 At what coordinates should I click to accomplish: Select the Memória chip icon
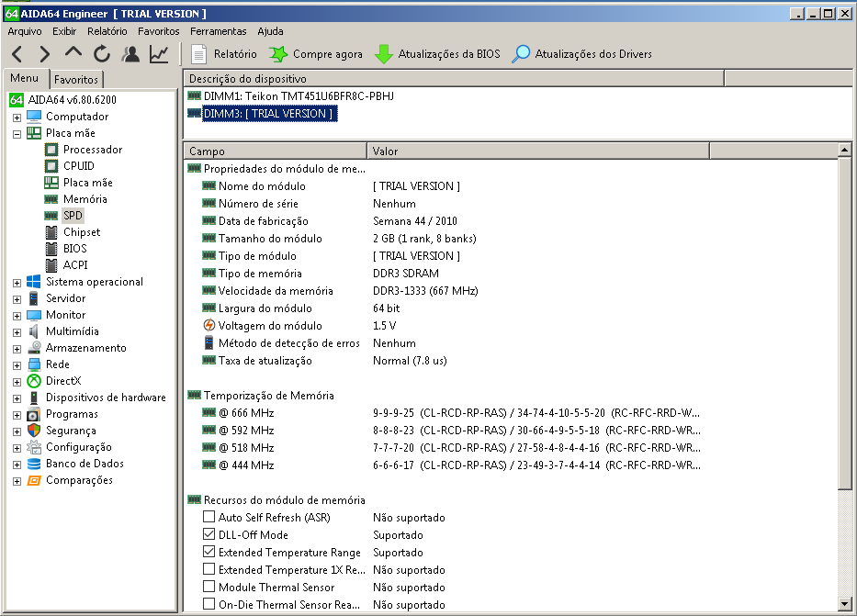(51, 199)
